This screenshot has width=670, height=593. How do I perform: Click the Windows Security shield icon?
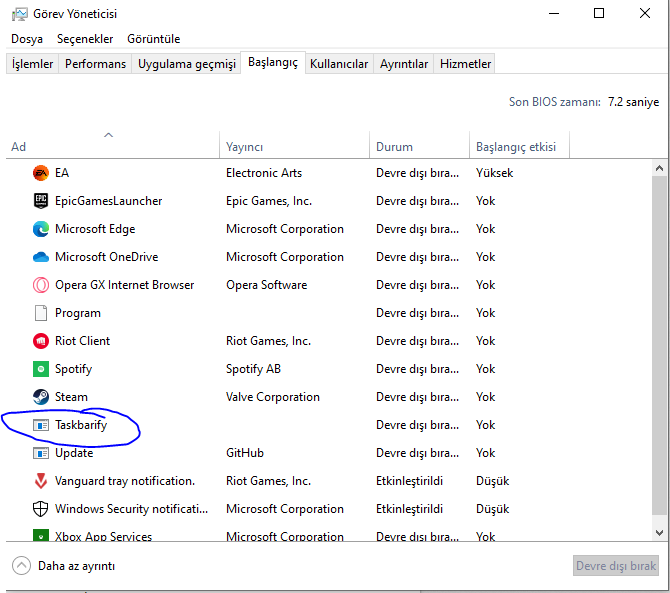pyautogui.click(x=41, y=509)
